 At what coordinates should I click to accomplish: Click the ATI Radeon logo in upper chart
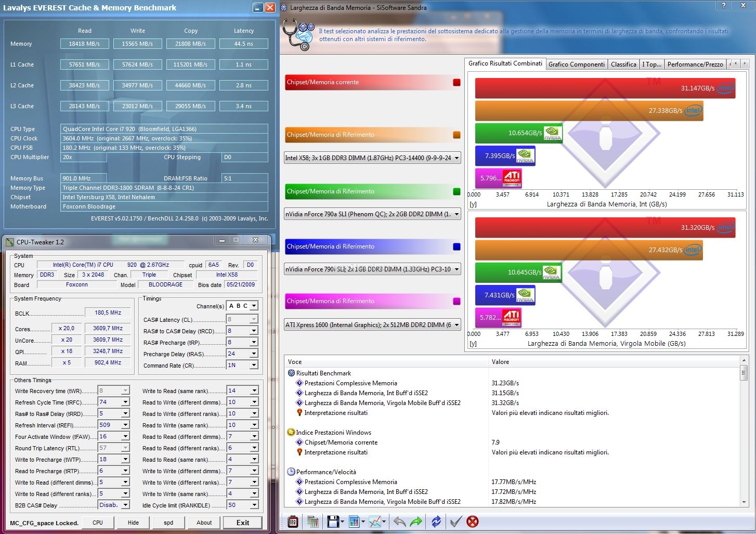coord(512,178)
